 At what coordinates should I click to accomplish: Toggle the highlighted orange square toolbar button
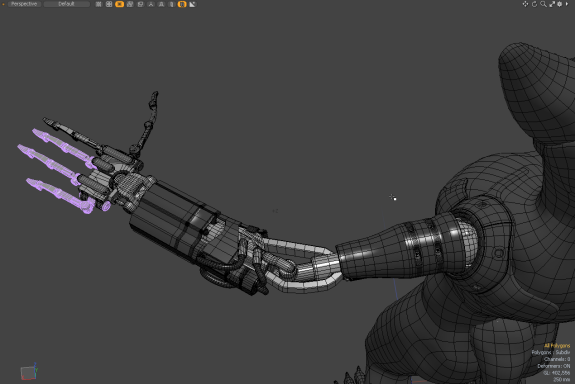click(x=120, y=4)
